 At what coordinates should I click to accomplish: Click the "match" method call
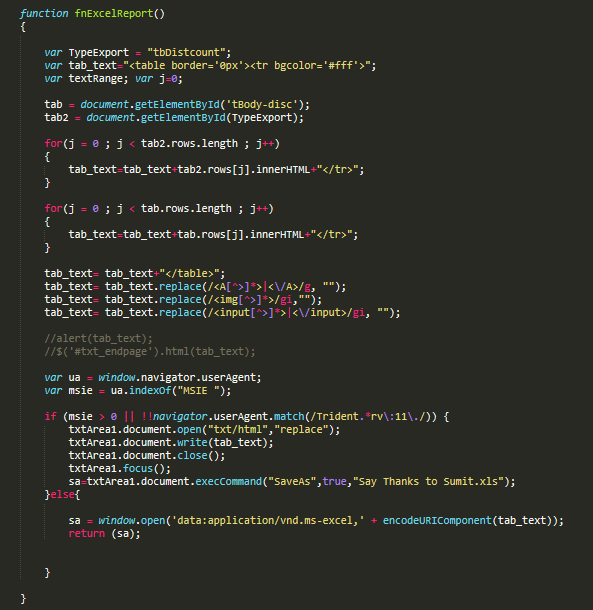pyautogui.click(x=289, y=417)
